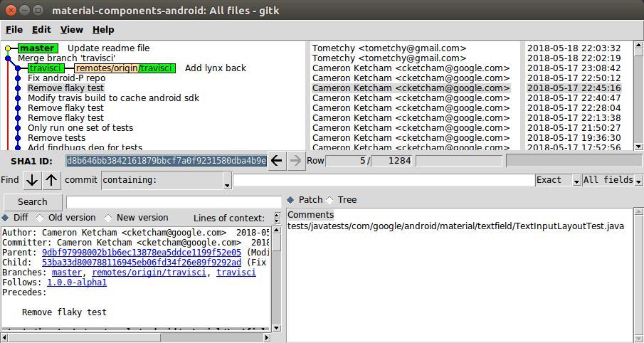Open the View menu
Viewport: 644px width, 343px height.
point(71,30)
